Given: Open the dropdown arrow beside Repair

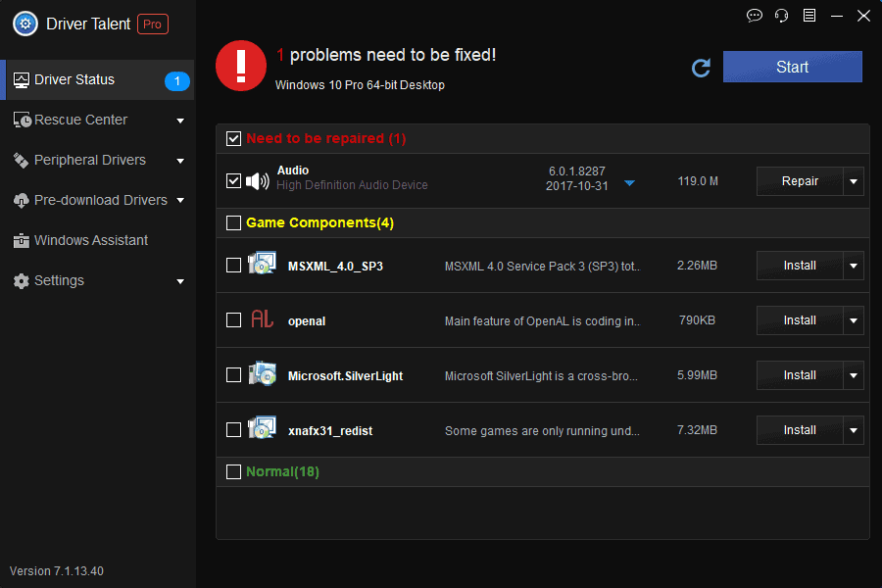Looking at the screenshot, I should pos(854,181).
